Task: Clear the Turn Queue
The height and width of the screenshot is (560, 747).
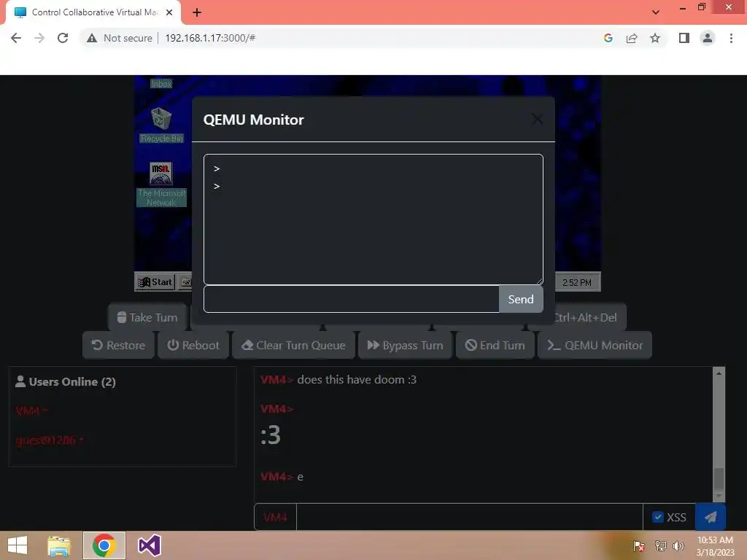Action: [x=293, y=345]
